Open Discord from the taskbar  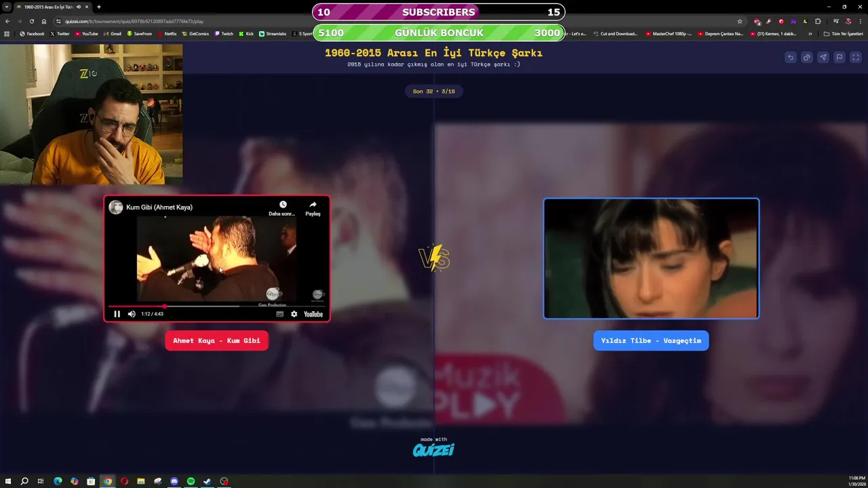[x=174, y=481]
